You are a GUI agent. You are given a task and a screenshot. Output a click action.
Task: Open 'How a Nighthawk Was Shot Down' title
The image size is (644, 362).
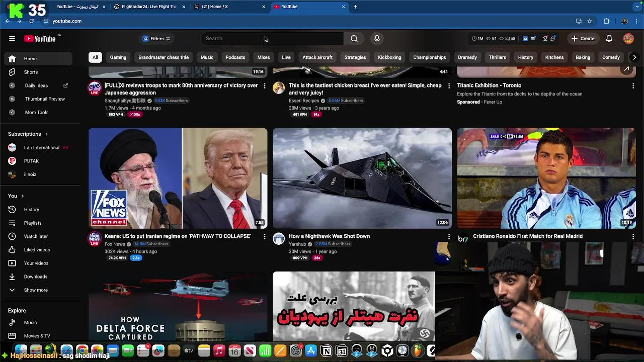pyautogui.click(x=329, y=236)
